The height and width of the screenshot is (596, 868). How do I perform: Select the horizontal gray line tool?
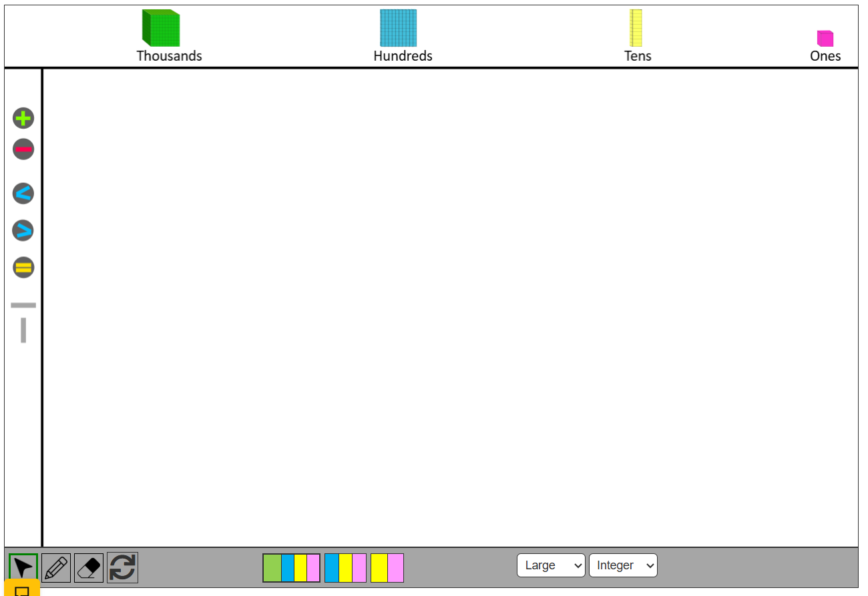click(x=23, y=305)
